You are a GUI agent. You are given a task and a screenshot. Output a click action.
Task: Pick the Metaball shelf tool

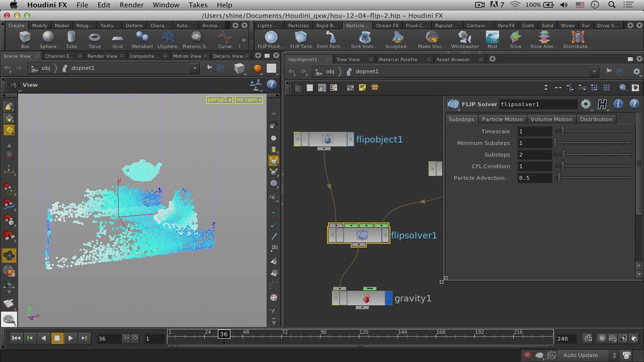(142, 39)
